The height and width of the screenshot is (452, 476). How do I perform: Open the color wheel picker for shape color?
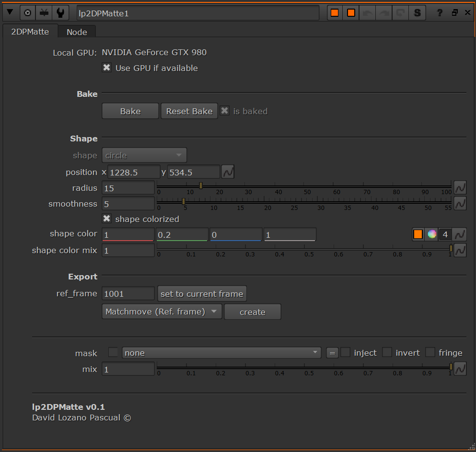coord(432,234)
